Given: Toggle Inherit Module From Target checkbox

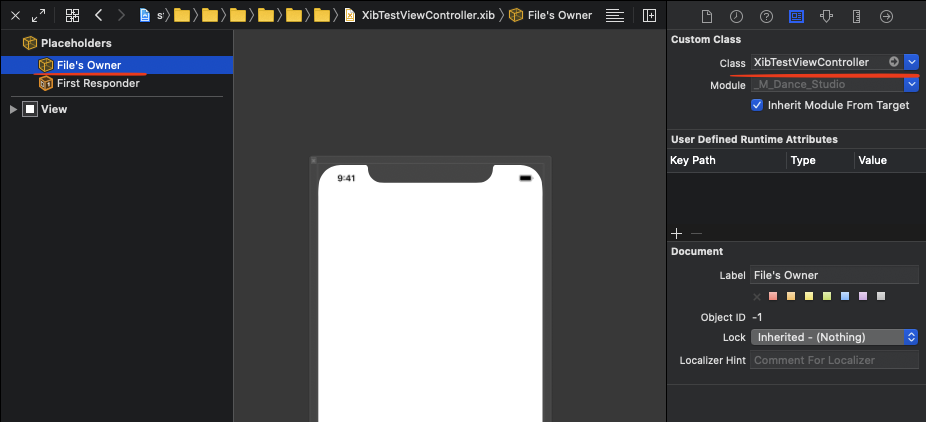Looking at the screenshot, I should [x=757, y=105].
